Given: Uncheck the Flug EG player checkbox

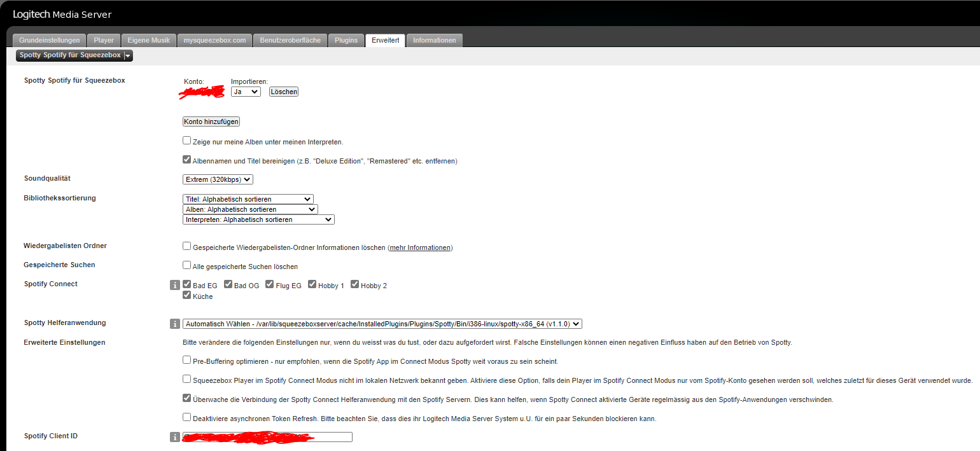Looking at the screenshot, I should [270, 284].
